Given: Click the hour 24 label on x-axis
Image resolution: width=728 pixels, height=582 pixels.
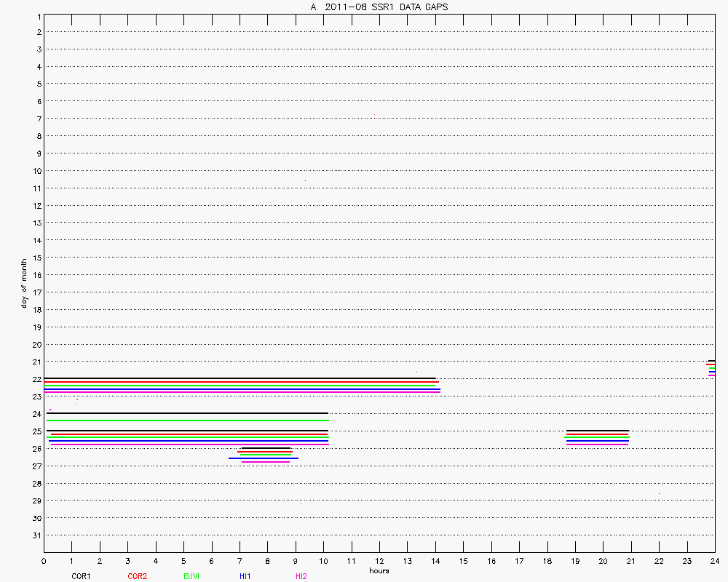Looking at the screenshot, I should click(x=714, y=561).
